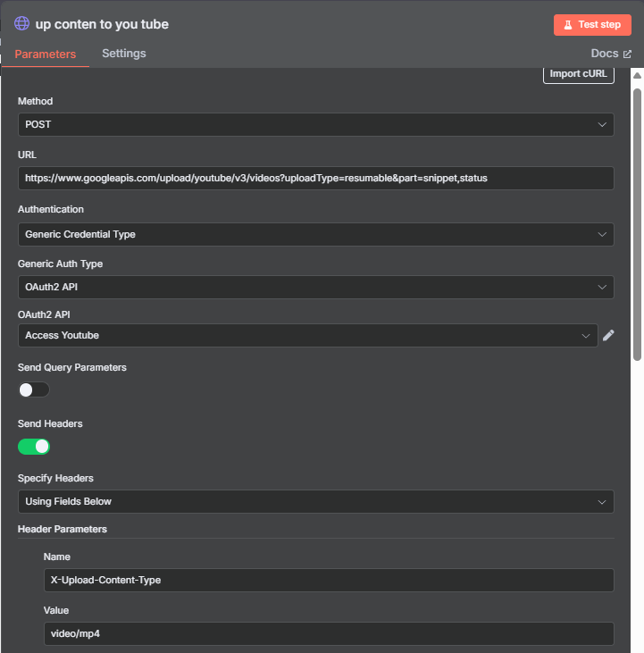Click the Import cURL button

click(x=578, y=74)
